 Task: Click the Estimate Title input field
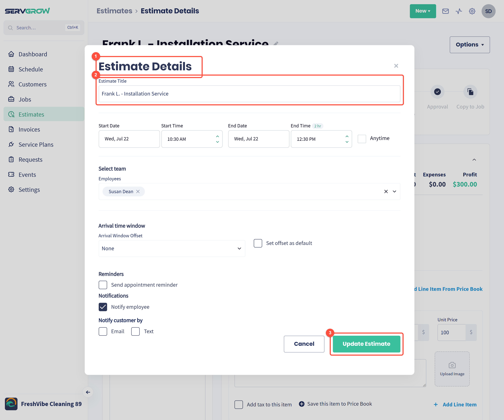click(x=249, y=94)
